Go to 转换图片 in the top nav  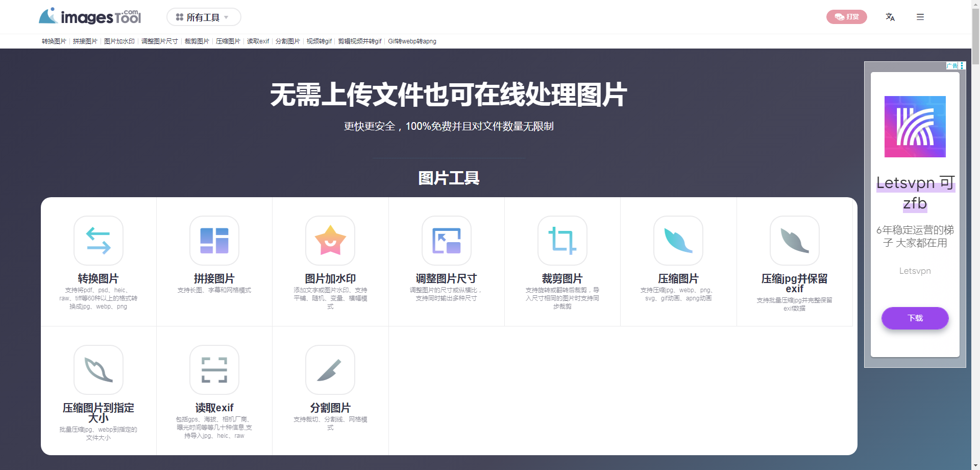pos(54,41)
